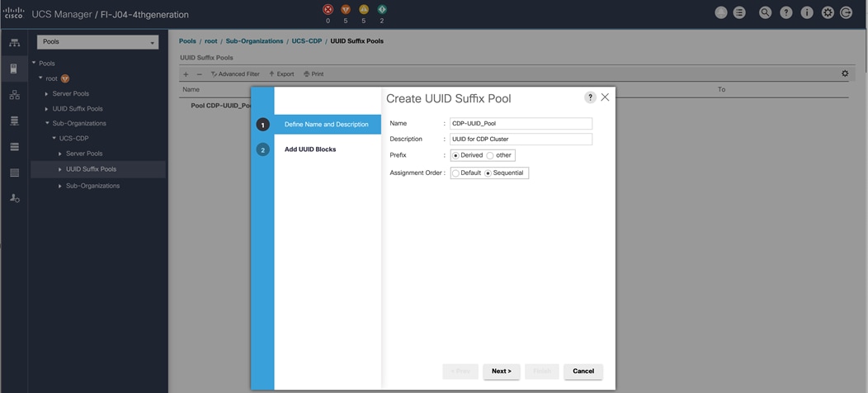Collapse the UCS-CDP tree node
Viewport: 868px width, 393px height.
(54, 138)
